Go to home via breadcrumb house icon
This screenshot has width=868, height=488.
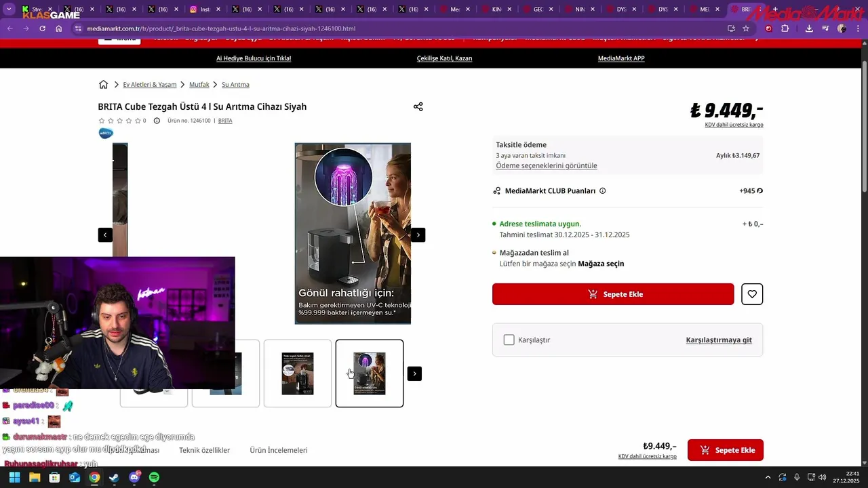pos(103,85)
